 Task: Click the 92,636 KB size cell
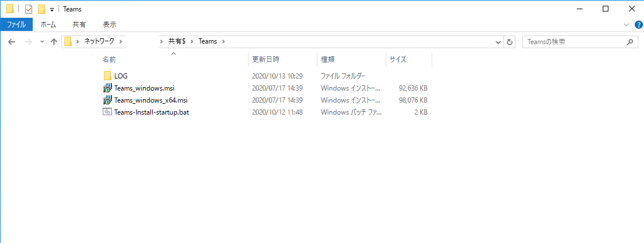pos(413,88)
